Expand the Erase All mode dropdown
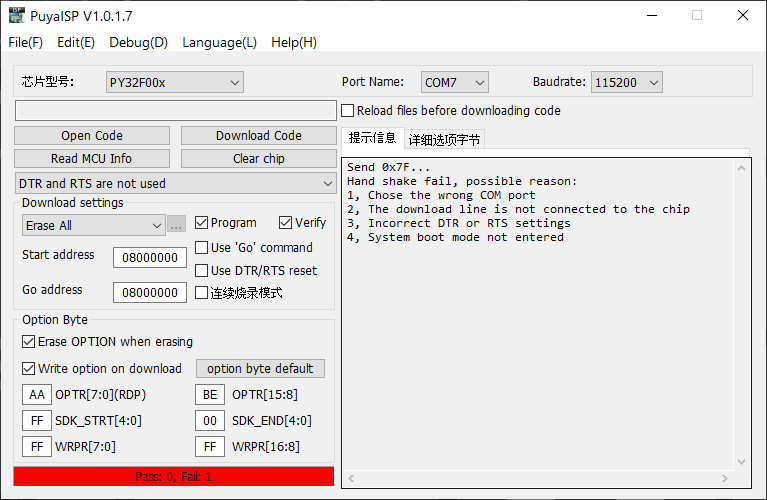 click(93, 226)
